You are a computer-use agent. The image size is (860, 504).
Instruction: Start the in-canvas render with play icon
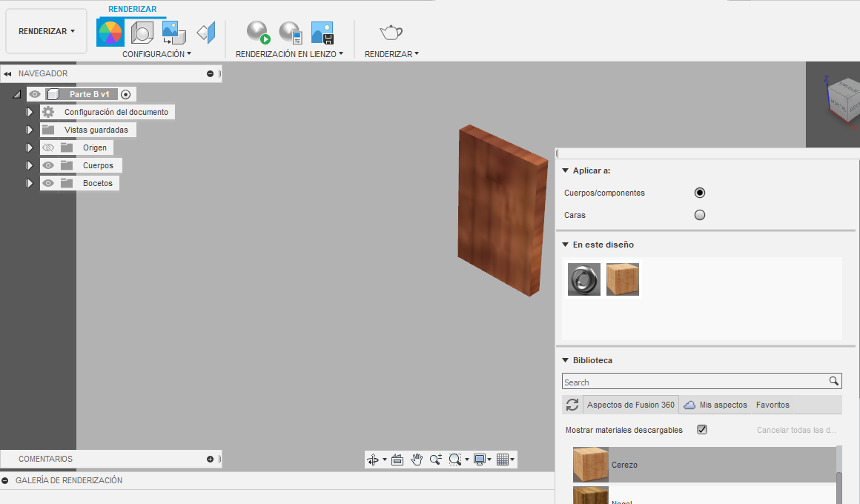click(x=258, y=33)
